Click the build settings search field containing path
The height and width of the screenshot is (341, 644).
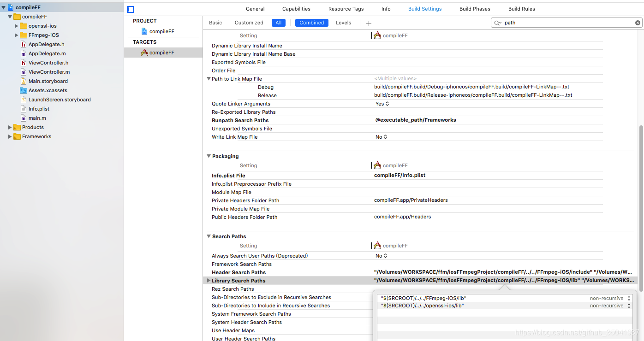[x=567, y=23]
